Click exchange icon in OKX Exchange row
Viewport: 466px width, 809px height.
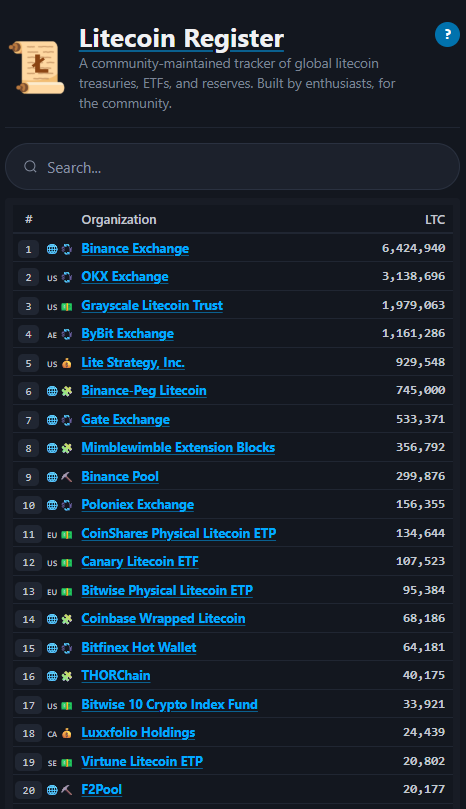tap(67, 278)
